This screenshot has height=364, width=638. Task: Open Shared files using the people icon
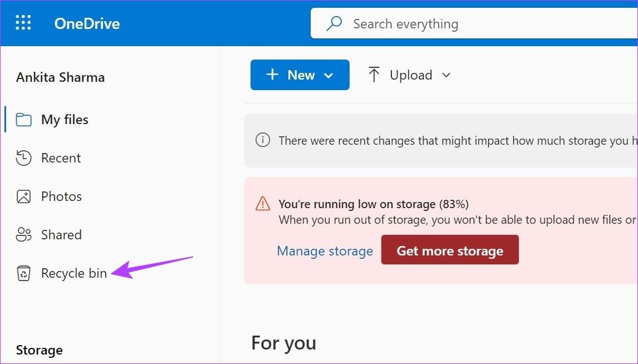point(23,234)
